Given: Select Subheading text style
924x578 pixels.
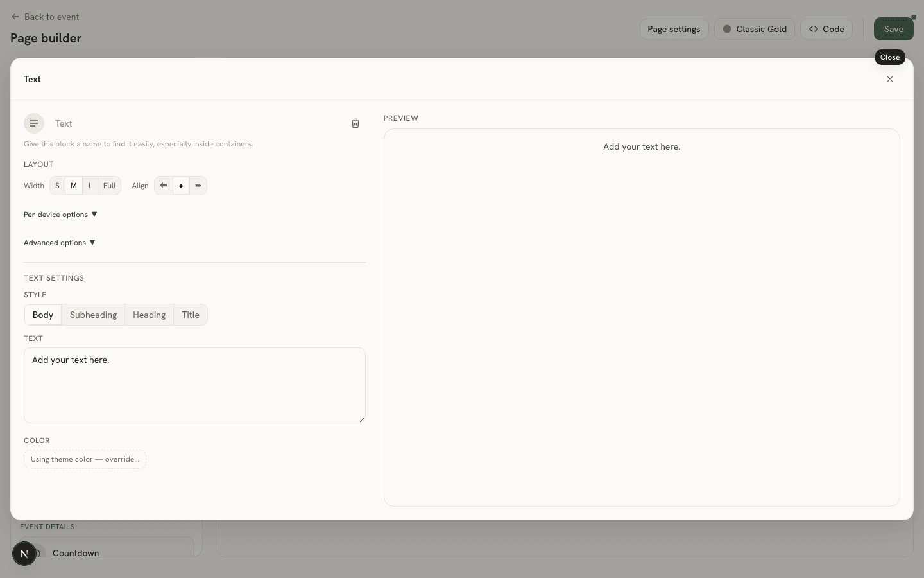Looking at the screenshot, I should (x=94, y=315).
